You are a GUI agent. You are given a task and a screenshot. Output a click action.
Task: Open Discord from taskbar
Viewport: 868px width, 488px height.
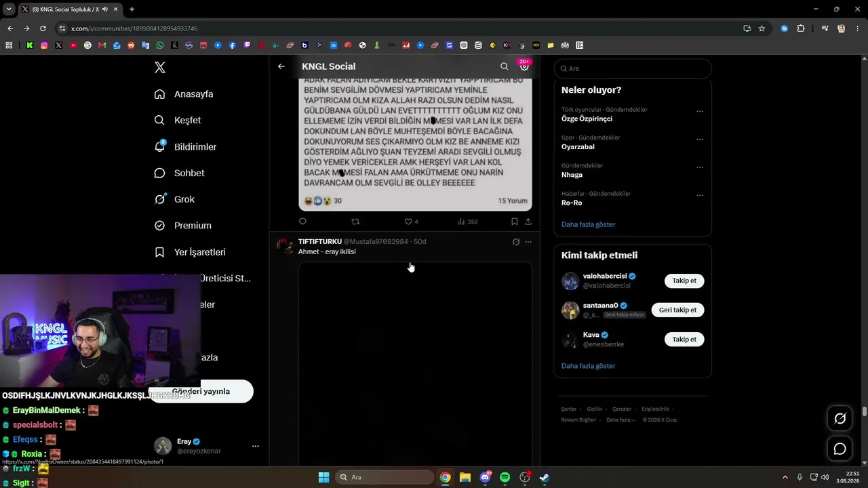pyautogui.click(x=486, y=477)
